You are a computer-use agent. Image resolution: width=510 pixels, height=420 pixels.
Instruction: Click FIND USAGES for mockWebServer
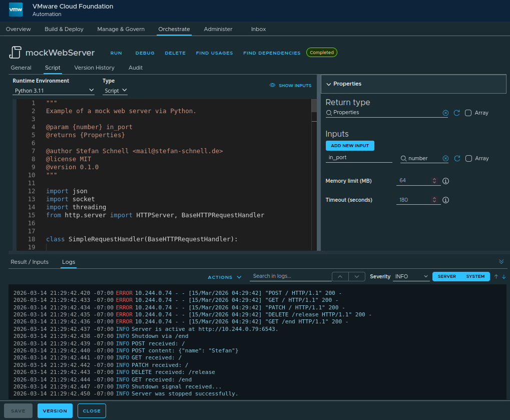tap(214, 53)
